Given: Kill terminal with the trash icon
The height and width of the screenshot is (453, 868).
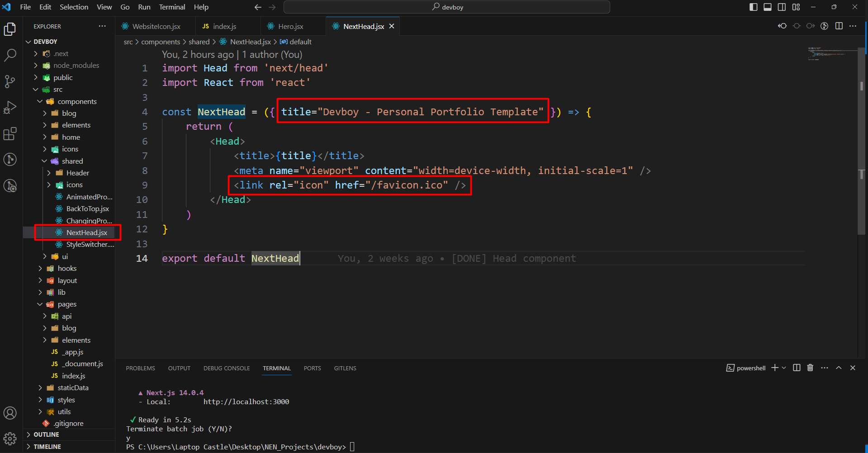Looking at the screenshot, I should click(810, 368).
